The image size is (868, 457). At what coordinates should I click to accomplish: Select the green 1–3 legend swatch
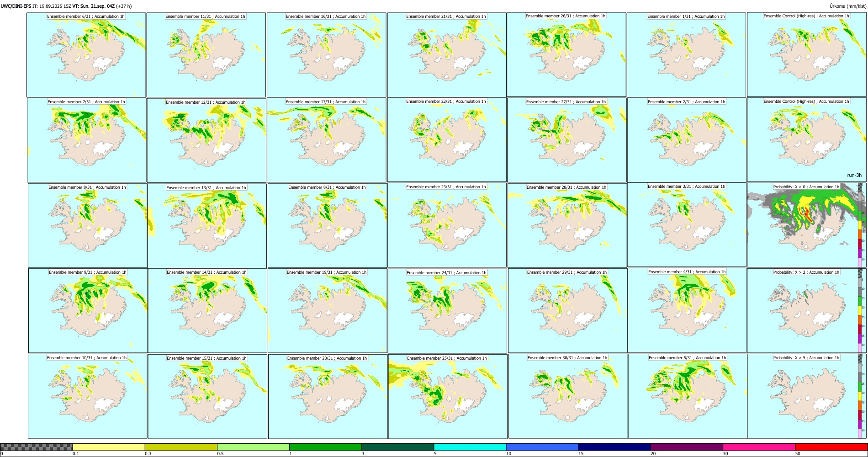(325, 447)
